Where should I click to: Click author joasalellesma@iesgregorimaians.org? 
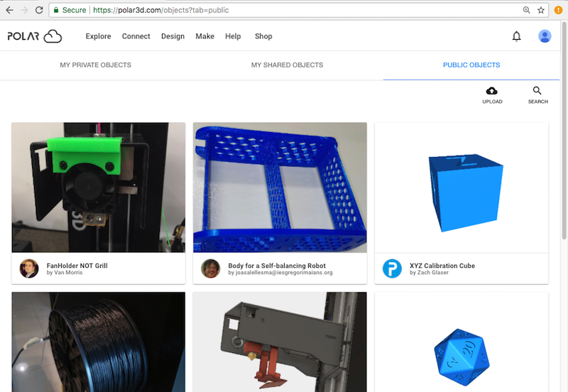[284, 273]
